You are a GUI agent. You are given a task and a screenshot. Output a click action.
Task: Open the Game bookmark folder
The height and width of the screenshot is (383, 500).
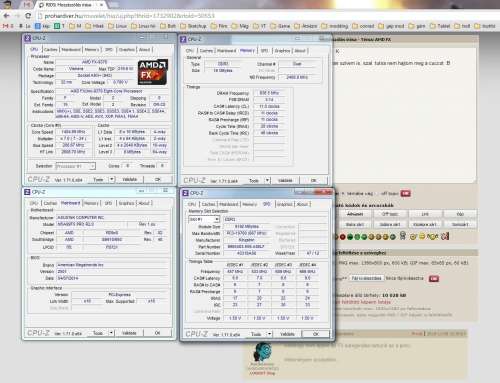click(280, 26)
